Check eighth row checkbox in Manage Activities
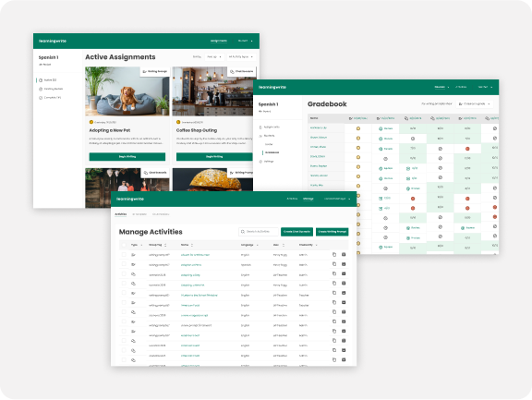Image resolution: width=532 pixels, height=400 pixels. pos(124,321)
